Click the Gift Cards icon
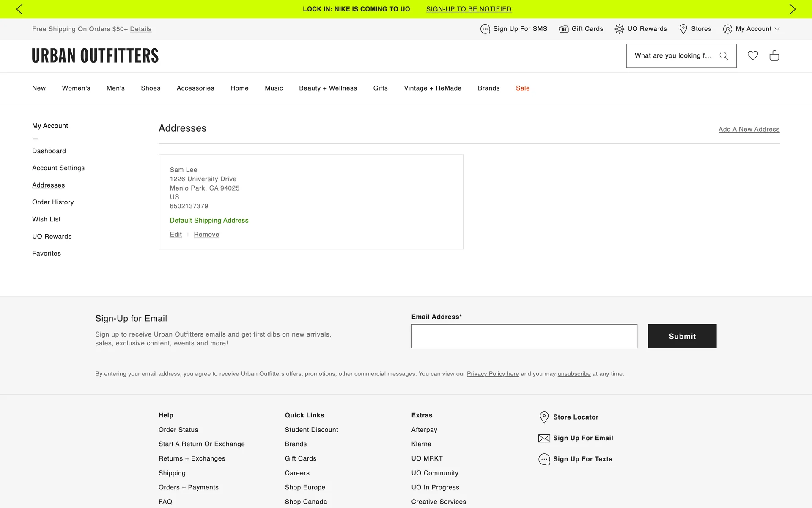Viewport: 812px width, 508px height. coord(563,29)
